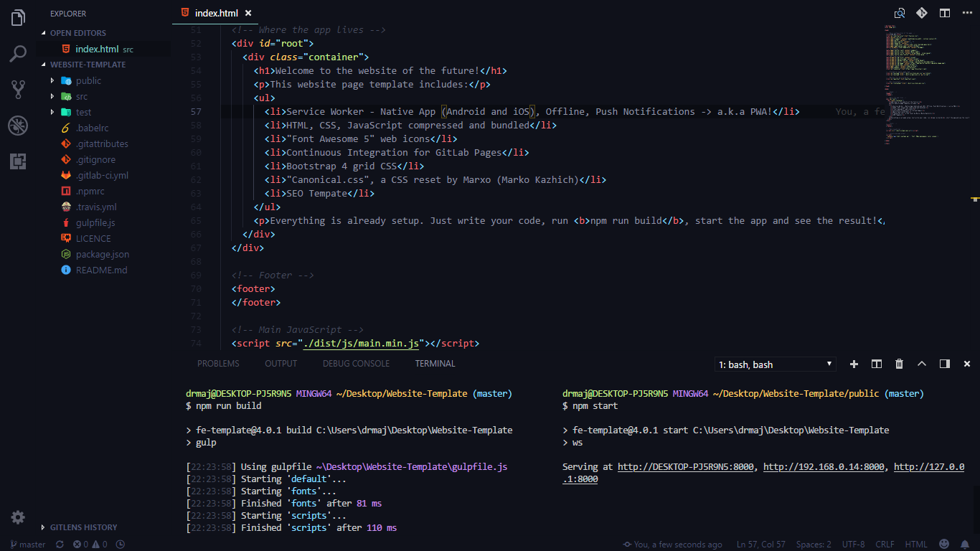This screenshot has height=551, width=980.
Task: Synchronize changes via status bar sync icon
Action: pos(59,545)
